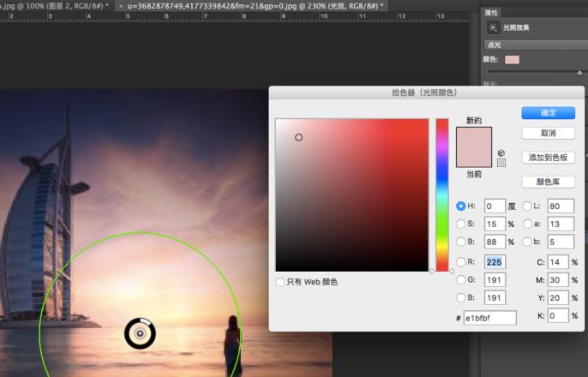Open 颜色库 color libraries button
Viewport: 588px width, 377px height.
tap(548, 182)
